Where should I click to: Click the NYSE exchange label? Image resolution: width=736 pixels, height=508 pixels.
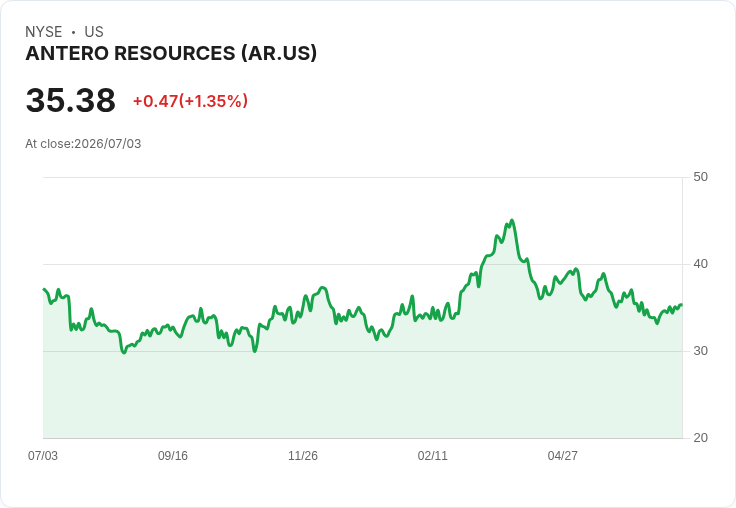coord(44,32)
